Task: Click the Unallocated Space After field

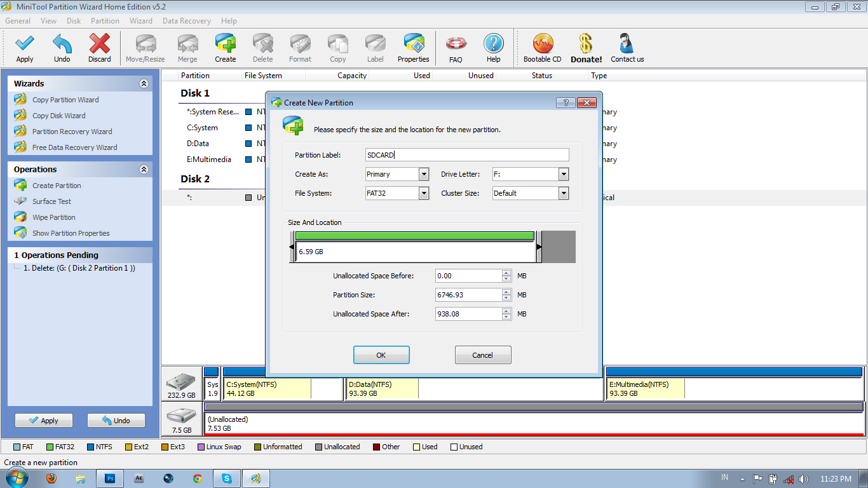Action: pyautogui.click(x=468, y=314)
